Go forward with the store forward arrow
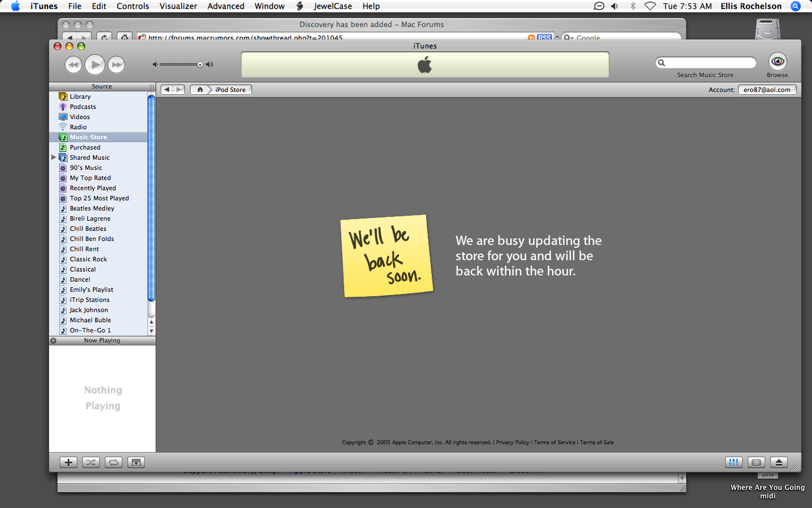Image resolution: width=812 pixels, height=508 pixels. (179, 90)
